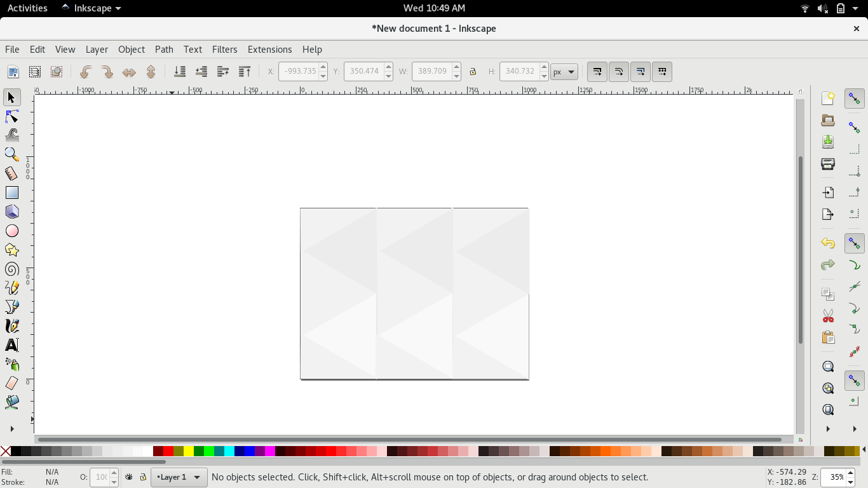Enable snapping on the right panel
This screenshot has width=868, height=488.
tap(854, 98)
